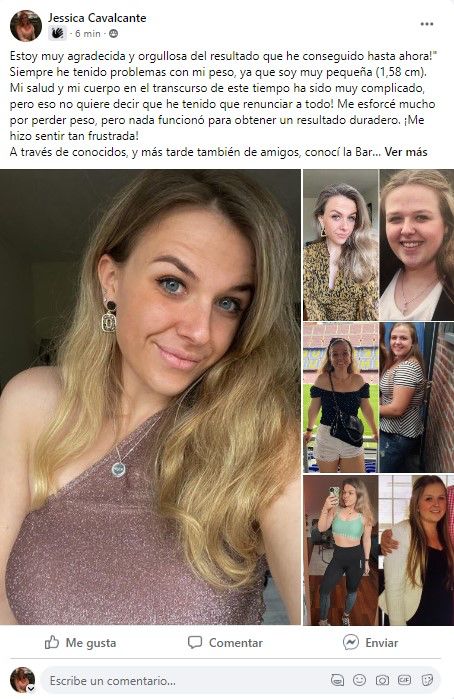Attach a photo with camera icon
The image size is (454, 699).
click(382, 680)
